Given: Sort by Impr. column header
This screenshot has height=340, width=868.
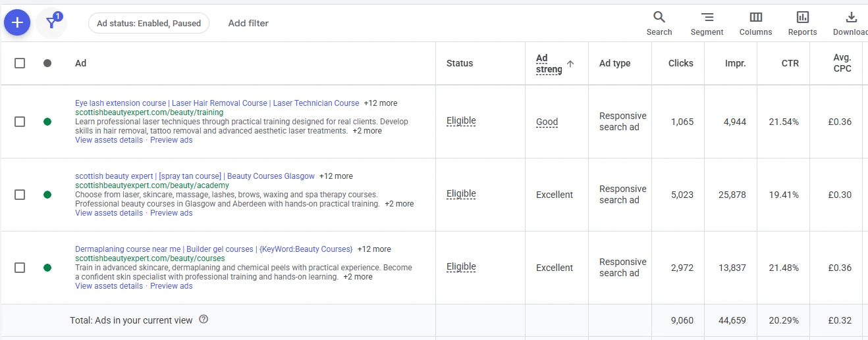Looking at the screenshot, I should click(736, 63).
